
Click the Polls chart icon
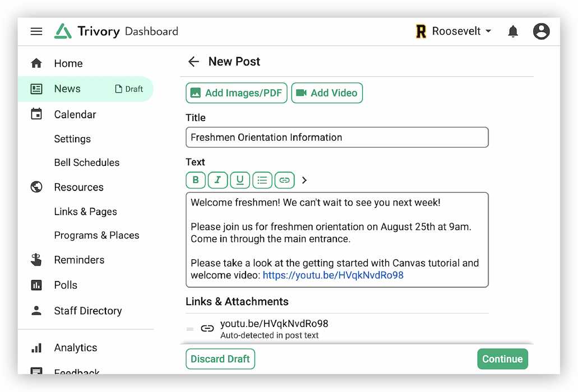tap(36, 285)
